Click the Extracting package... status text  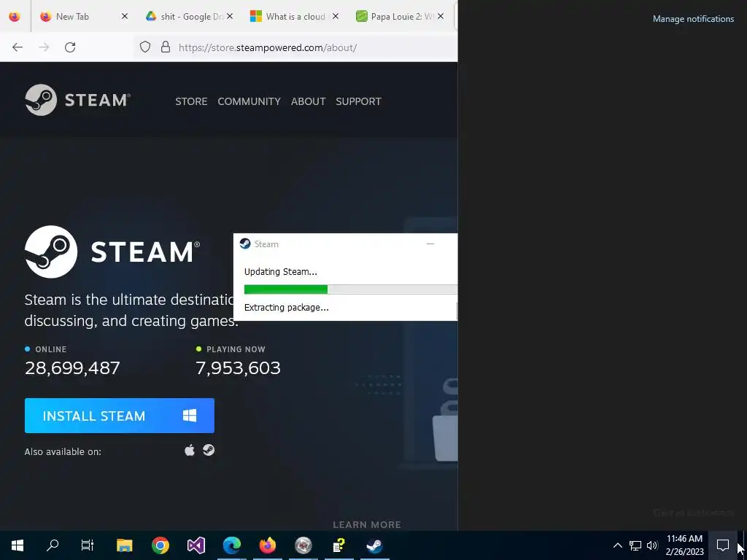click(x=286, y=308)
